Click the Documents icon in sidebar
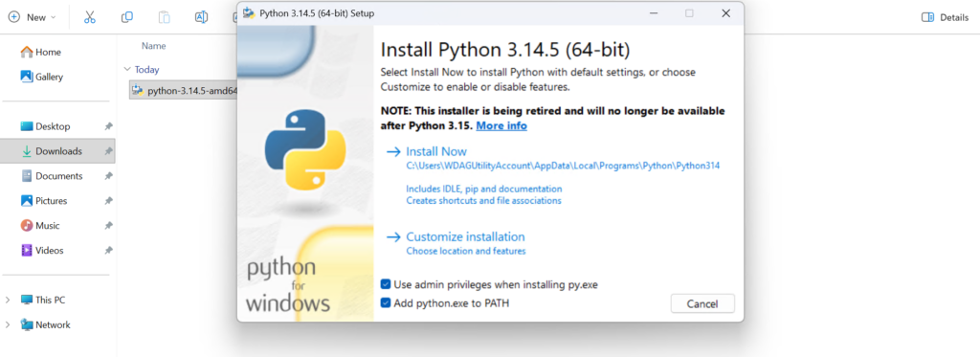 click(x=26, y=176)
